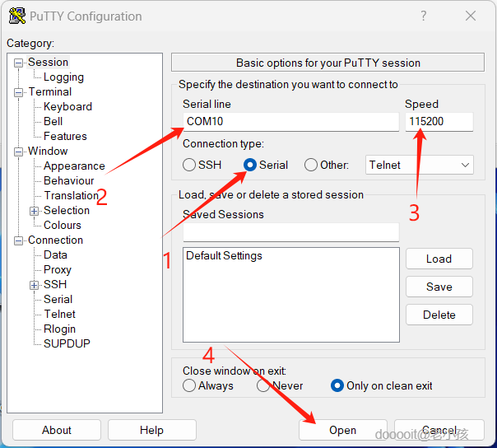Image resolution: width=497 pixels, height=448 pixels.
Task: Click the PuTTY icon in title bar
Action: click(x=16, y=16)
